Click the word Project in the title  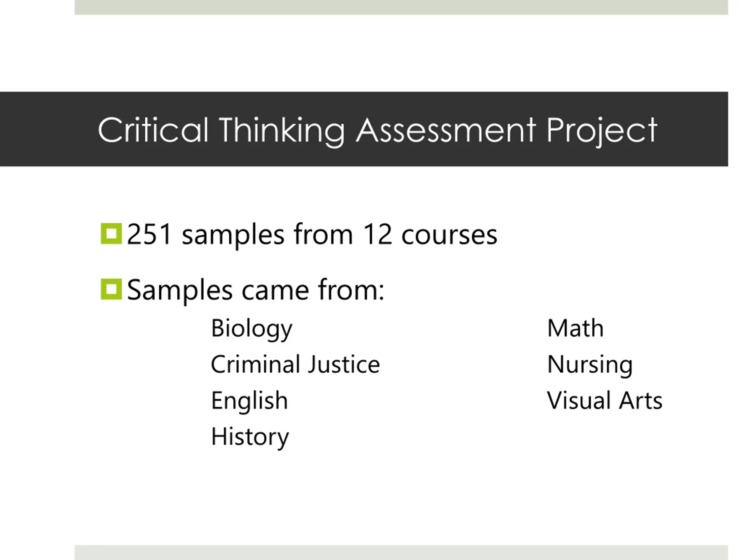pyautogui.click(x=602, y=132)
